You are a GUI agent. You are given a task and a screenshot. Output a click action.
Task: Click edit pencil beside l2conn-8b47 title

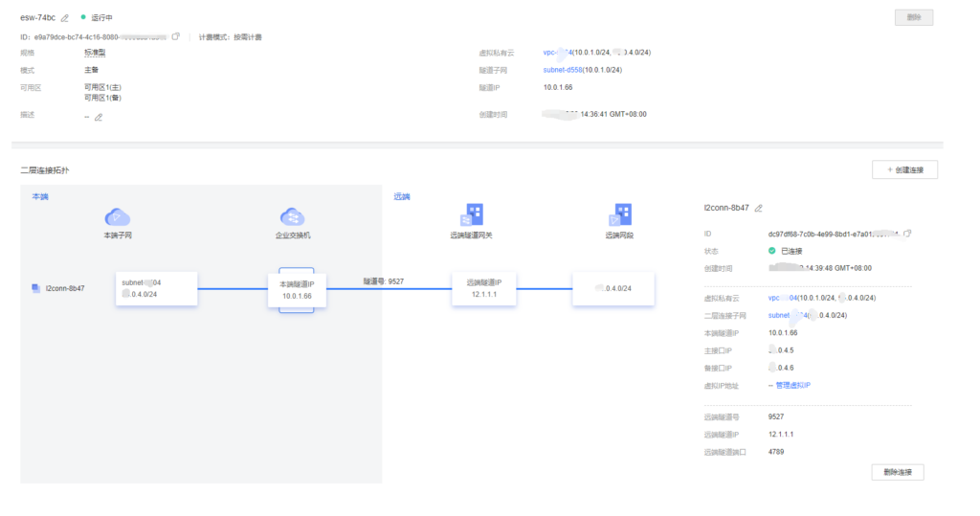tap(759, 208)
